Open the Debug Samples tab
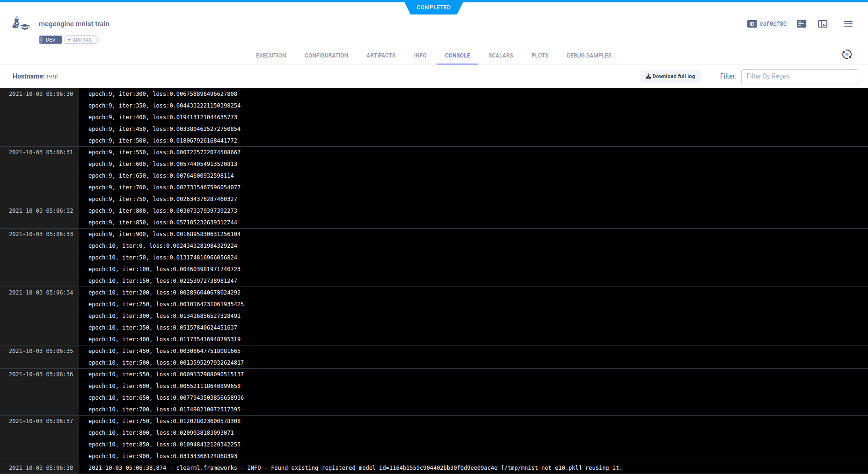The height and width of the screenshot is (474, 868). [x=589, y=56]
